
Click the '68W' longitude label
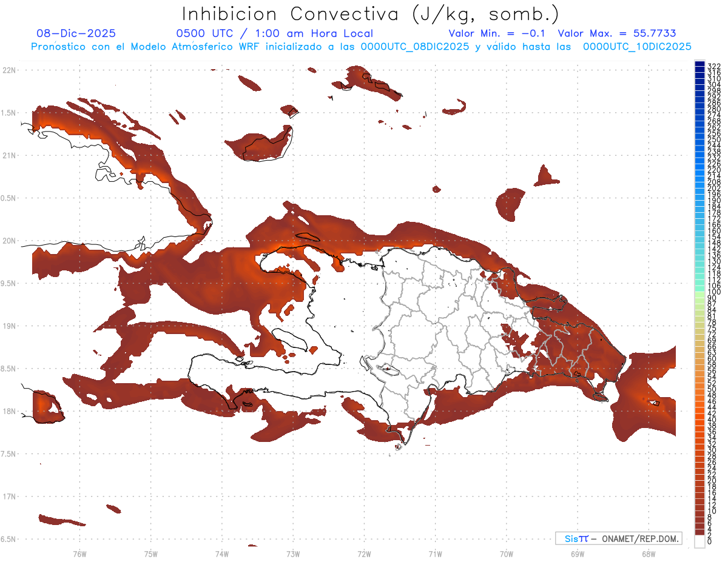pyautogui.click(x=649, y=554)
